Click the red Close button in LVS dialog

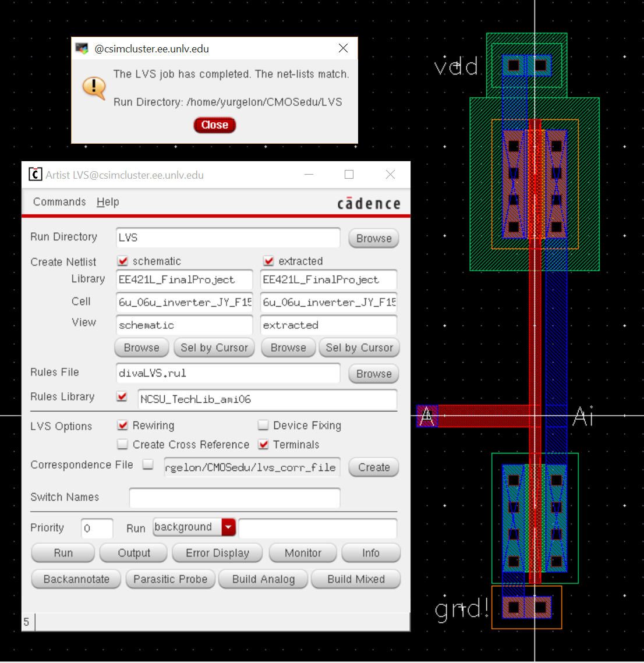click(214, 125)
